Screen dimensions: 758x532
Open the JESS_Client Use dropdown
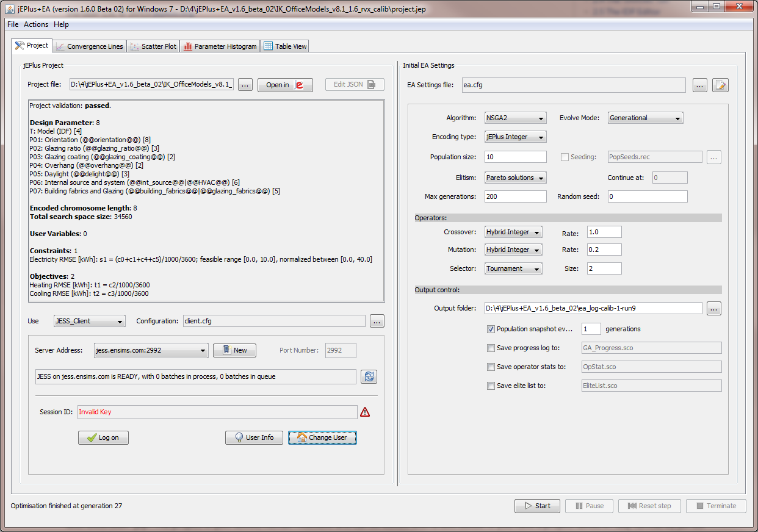point(89,322)
